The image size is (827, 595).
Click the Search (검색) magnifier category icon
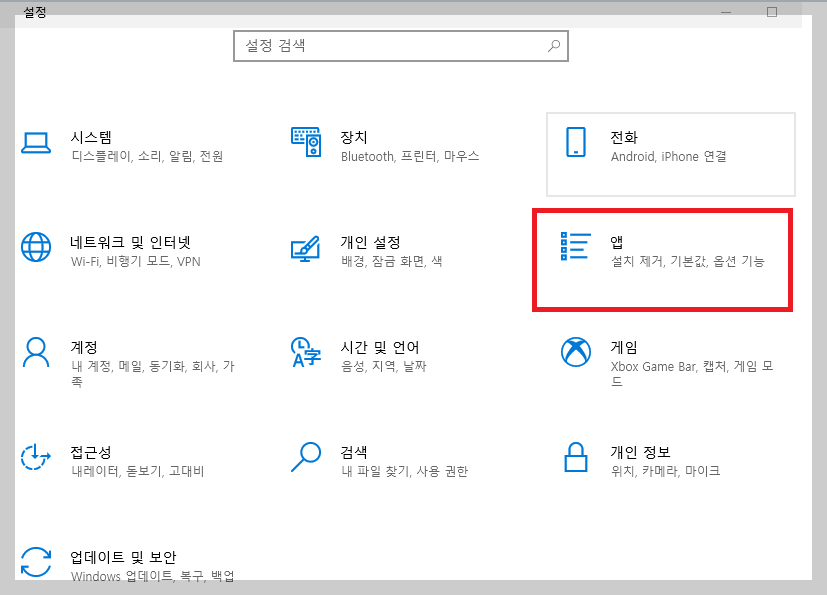point(306,457)
